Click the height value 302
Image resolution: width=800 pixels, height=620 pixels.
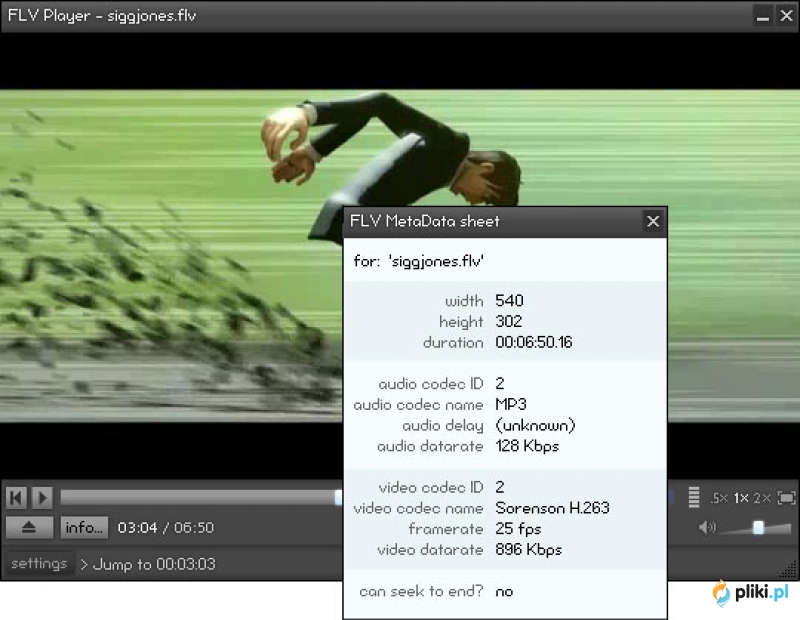(x=509, y=321)
